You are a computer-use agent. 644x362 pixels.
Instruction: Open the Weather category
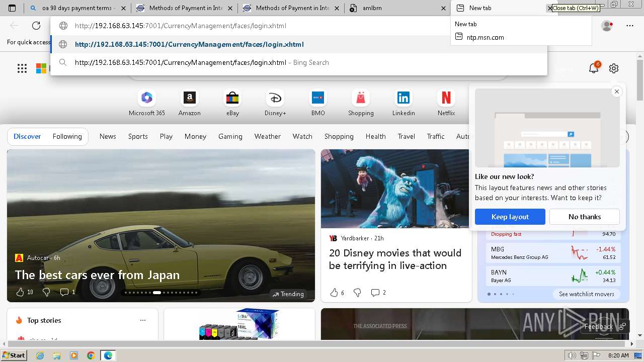267,136
